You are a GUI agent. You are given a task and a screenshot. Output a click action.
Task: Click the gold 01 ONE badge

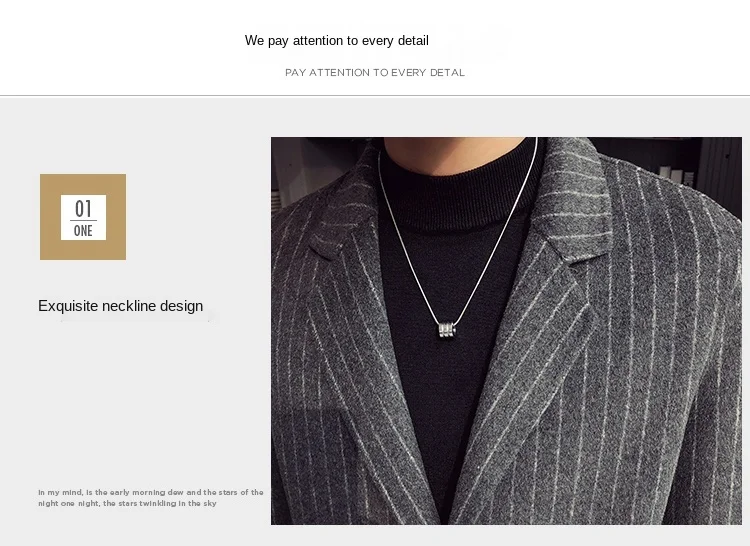coord(83,217)
